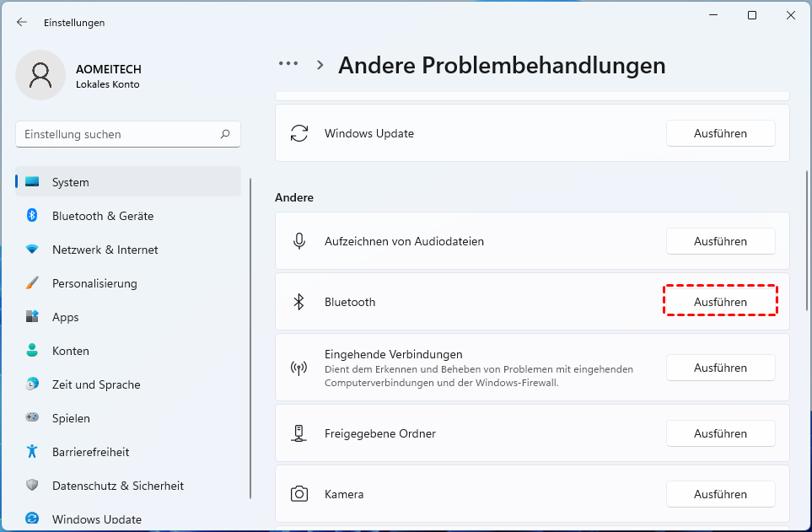
Task: Select Spielen in the sidebar
Action: tap(128, 417)
